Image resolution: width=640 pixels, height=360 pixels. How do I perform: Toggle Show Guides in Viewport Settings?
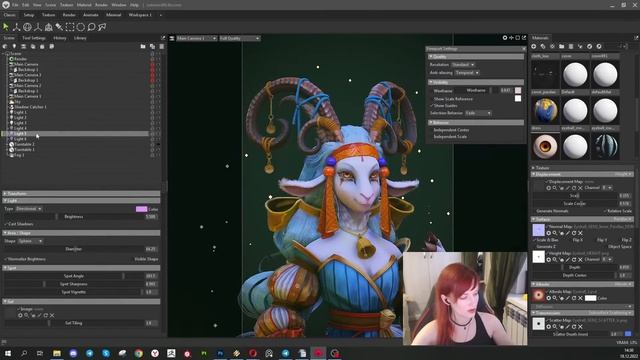[x=444, y=106]
